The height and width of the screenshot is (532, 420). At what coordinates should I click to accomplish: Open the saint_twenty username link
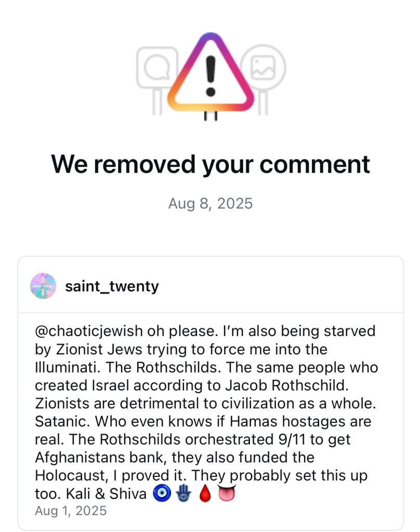[112, 286]
